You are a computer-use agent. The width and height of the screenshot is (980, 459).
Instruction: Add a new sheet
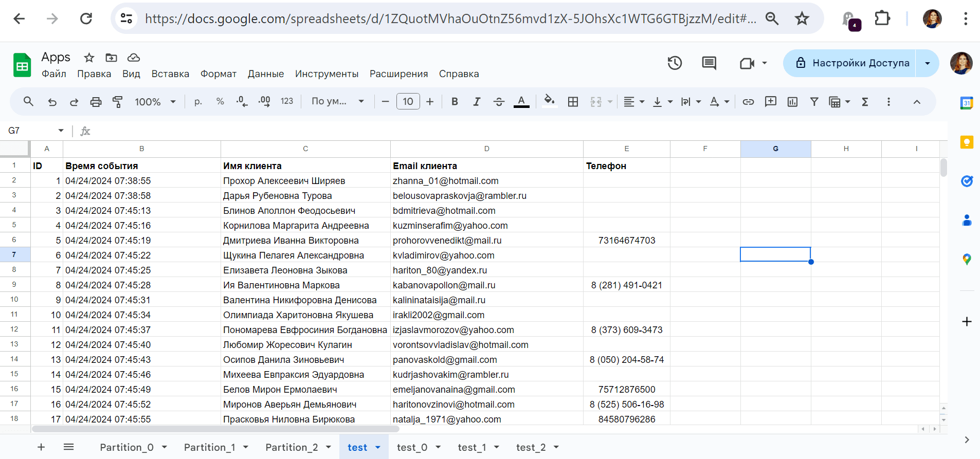click(41, 447)
